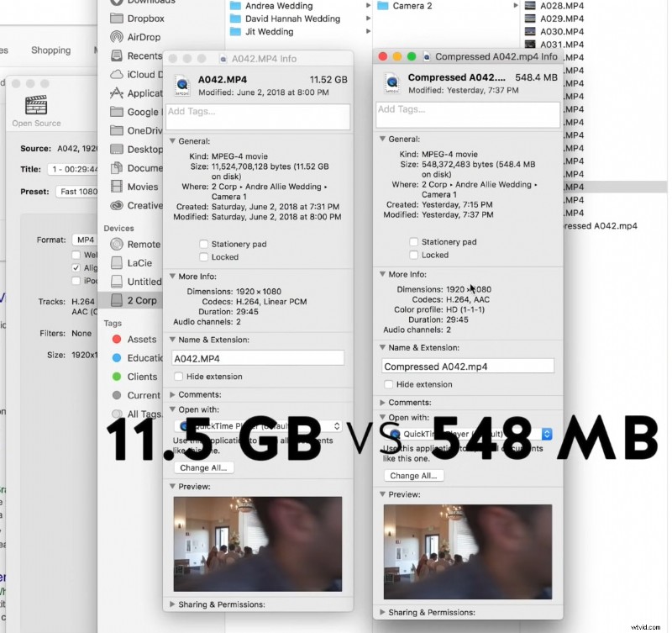Switch to the Shopping tab
Screen dimensions: 672x633
click(50, 50)
